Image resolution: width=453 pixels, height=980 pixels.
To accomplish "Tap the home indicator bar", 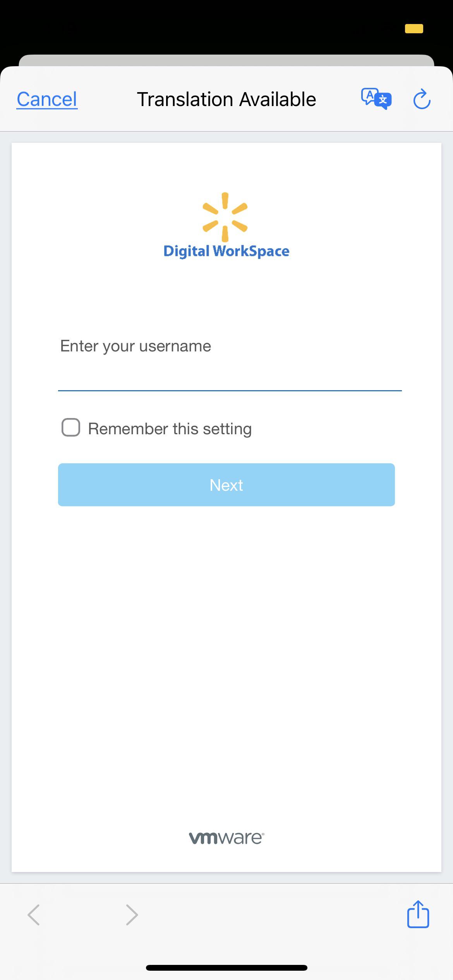I will pos(226,968).
